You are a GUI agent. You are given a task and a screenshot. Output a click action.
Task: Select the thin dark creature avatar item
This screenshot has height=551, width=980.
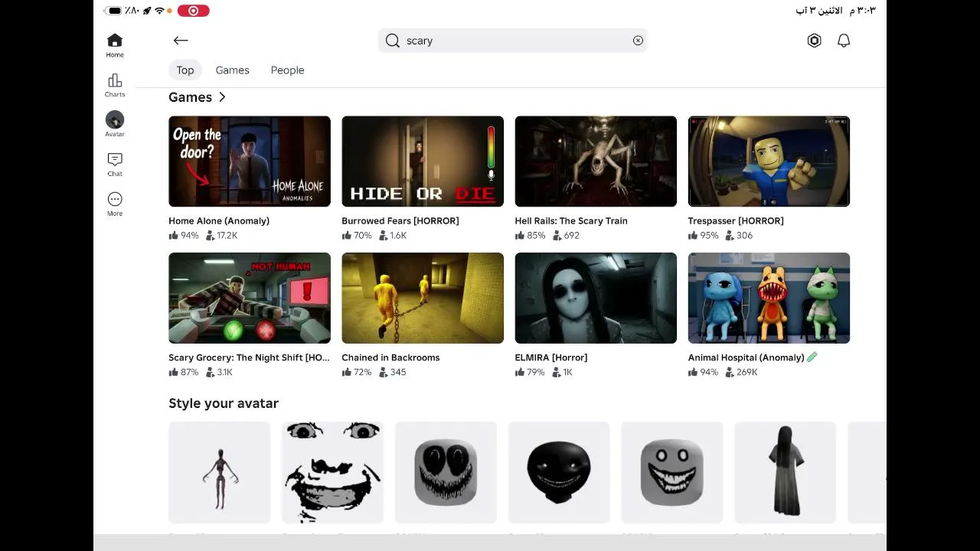click(219, 472)
